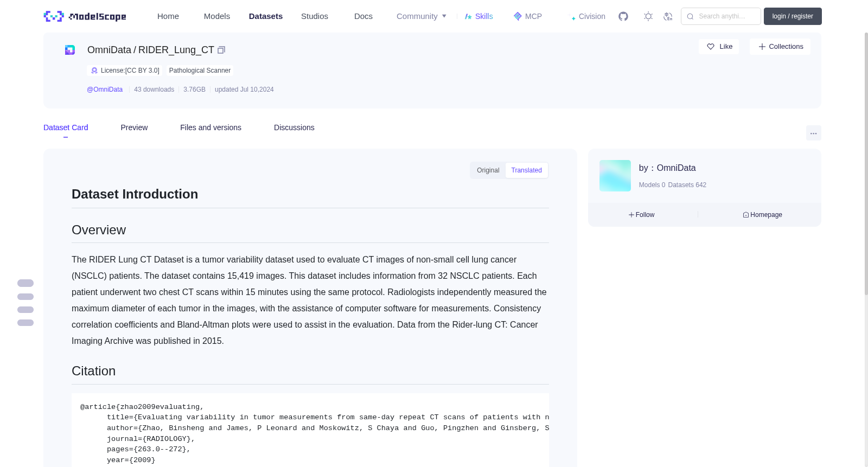Open the @OmniData profile link
The image size is (868, 467).
[105, 89]
